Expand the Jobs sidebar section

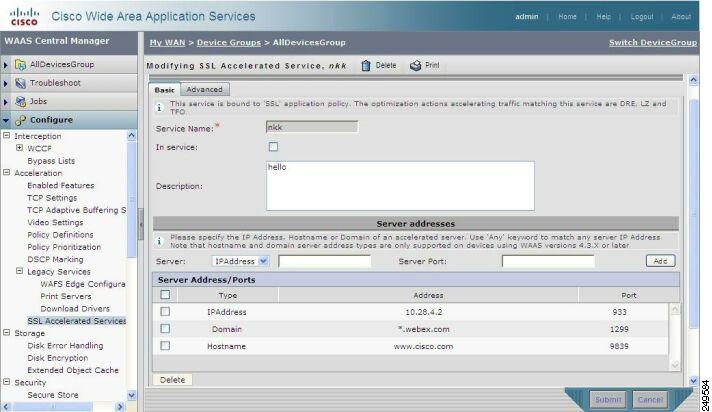(5, 101)
